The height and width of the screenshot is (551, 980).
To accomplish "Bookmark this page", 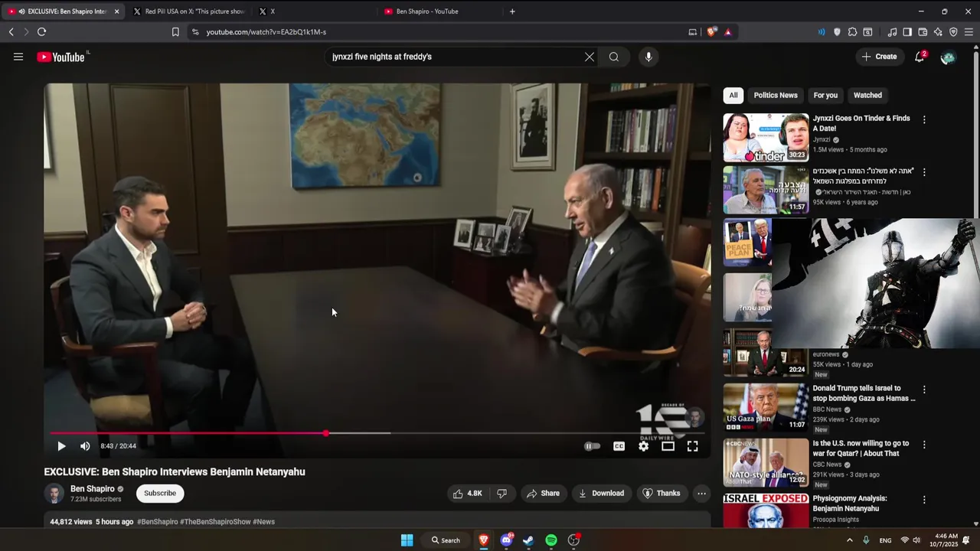I will (175, 32).
